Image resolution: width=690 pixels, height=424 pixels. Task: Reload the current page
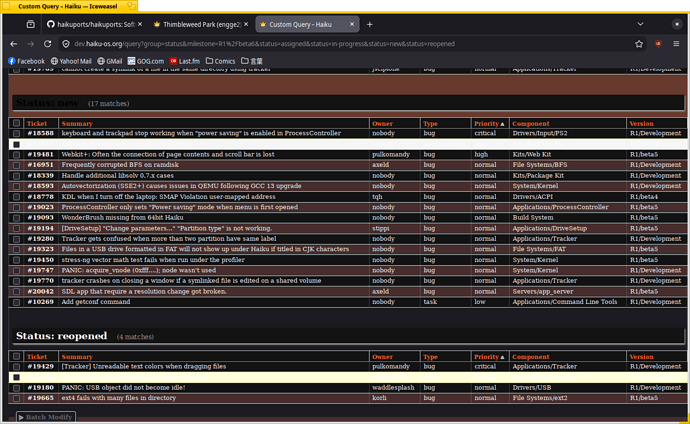[48, 44]
